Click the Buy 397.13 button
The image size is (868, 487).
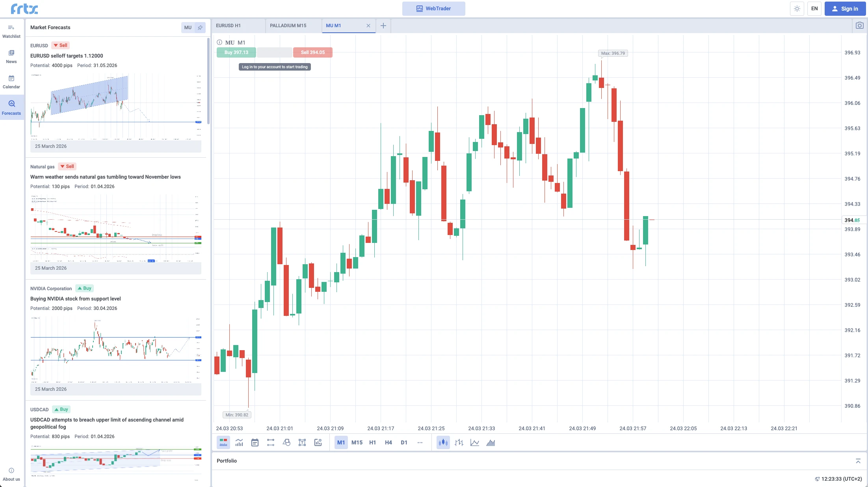click(x=236, y=52)
